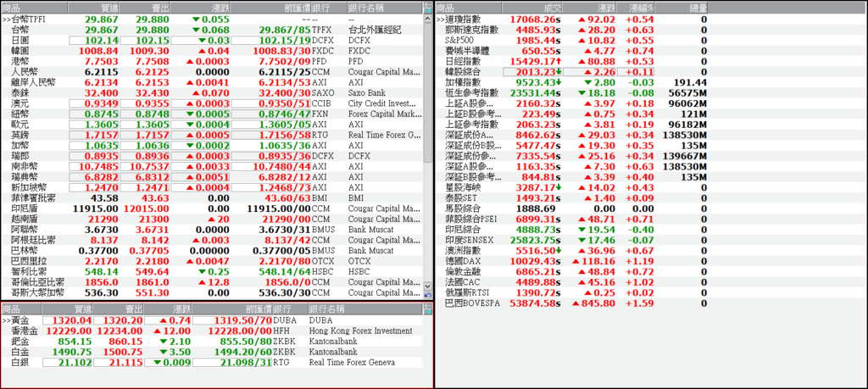This screenshot has width=868, height=389.
Task: Click the forex list scroll-up arrow
Action: (x=428, y=19)
